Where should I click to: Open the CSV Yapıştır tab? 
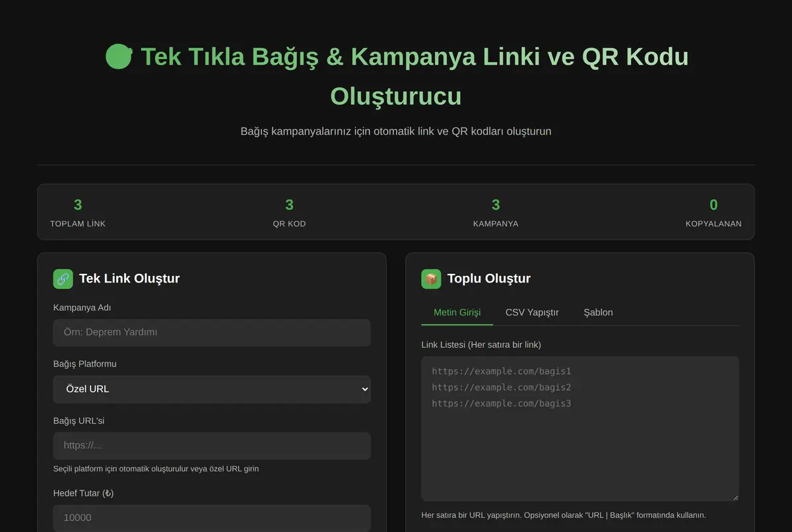(x=532, y=312)
